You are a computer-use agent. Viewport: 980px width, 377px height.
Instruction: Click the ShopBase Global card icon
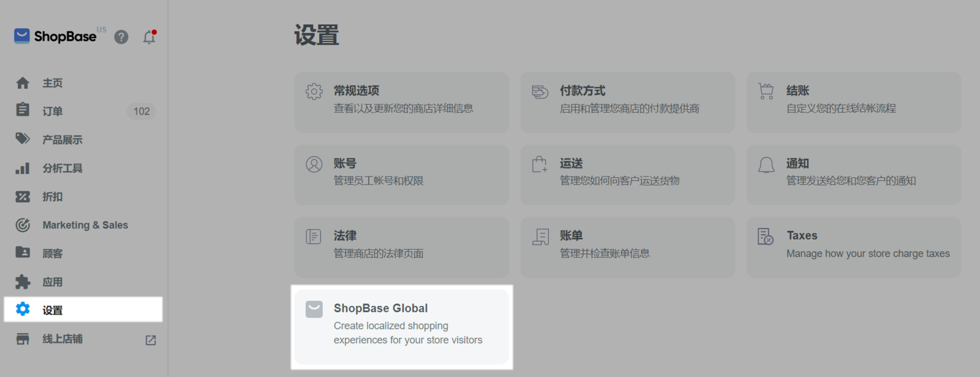[x=314, y=309]
